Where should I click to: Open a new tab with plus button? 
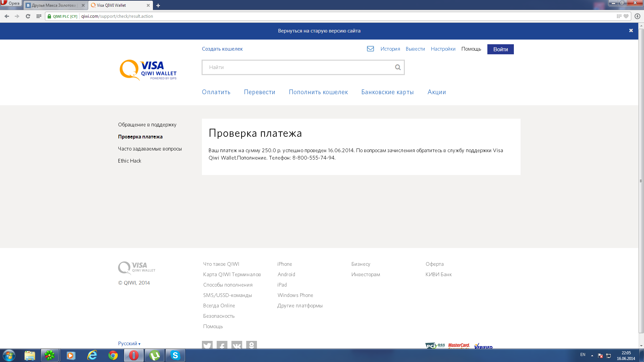click(x=158, y=5)
